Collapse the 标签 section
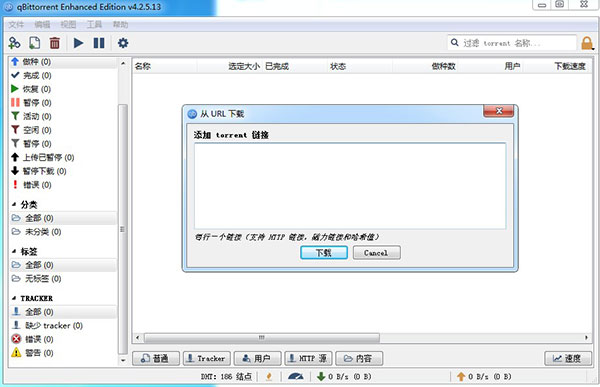 coord(14,251)
